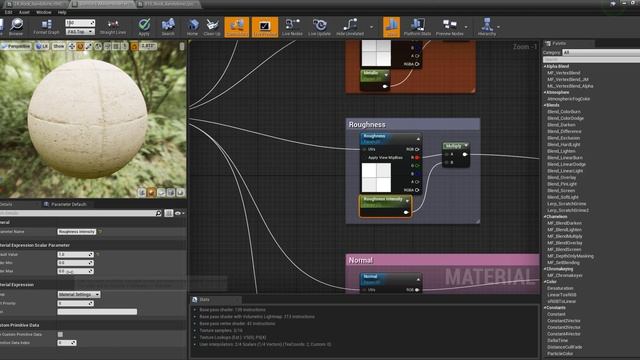Screen dimensions: 640x360
Task: Select the cube preview mesh icon
Action: pyautogui.click(x=171, y=192)
